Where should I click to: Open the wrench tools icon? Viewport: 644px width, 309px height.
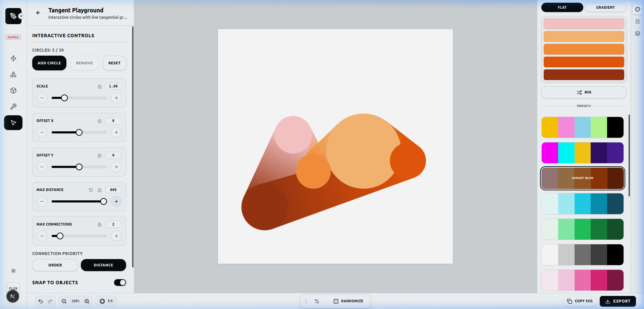point(13,107)
